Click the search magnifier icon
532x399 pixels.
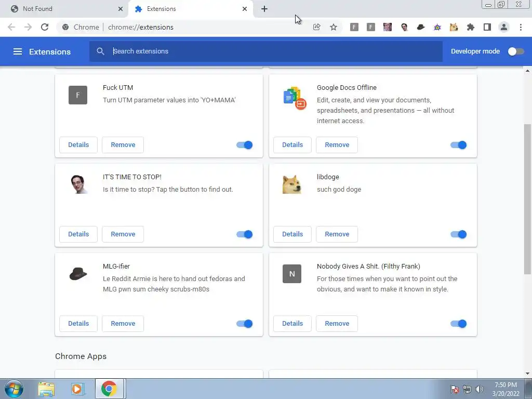[100, 51]
